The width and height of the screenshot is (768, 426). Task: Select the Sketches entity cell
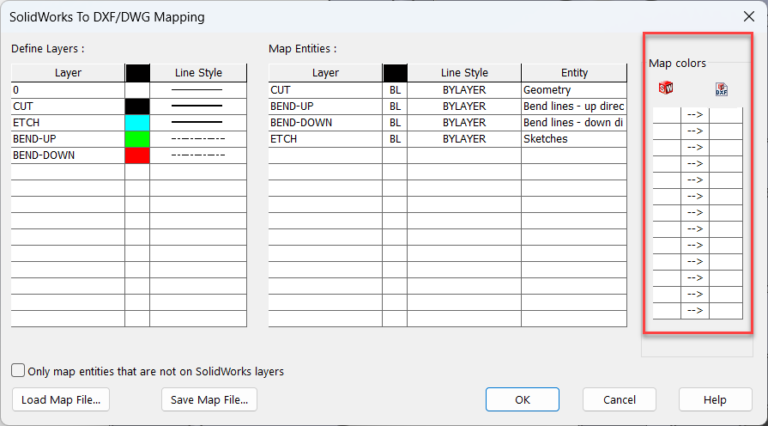click(x=574, y=139)
